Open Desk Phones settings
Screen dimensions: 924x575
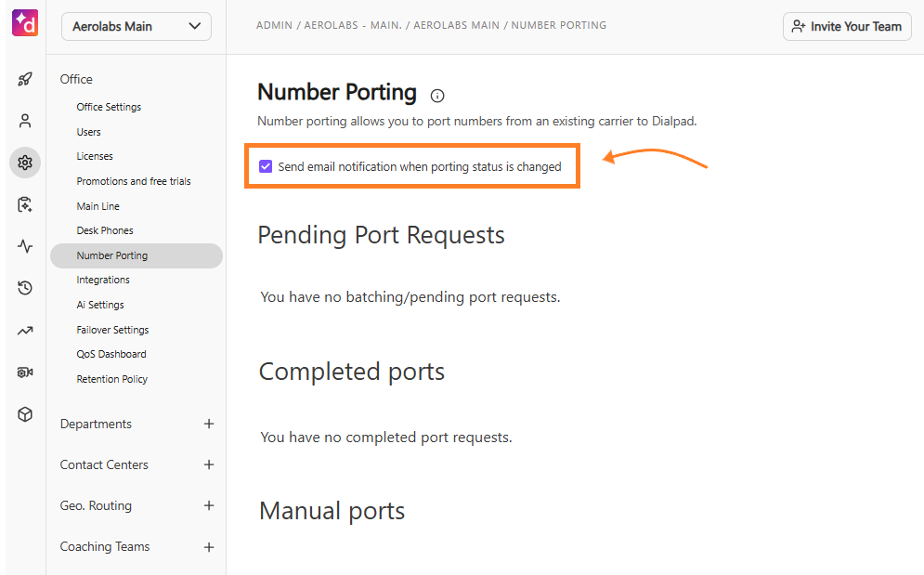[x=105, y=230]
